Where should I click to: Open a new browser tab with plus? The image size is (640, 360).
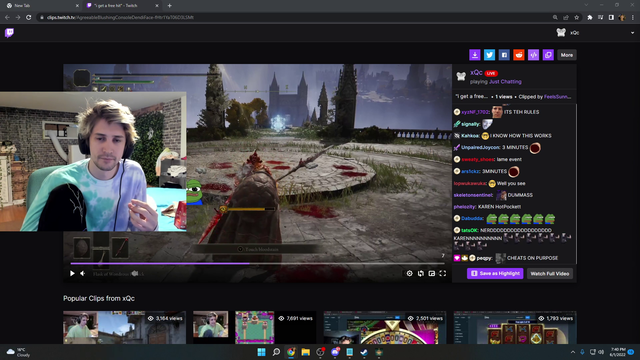pyautogui.click(x=169, y=6)
